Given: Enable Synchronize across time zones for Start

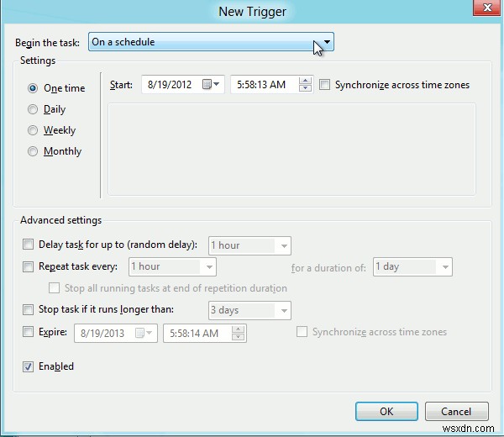Looking at the screenshot, I should 324,85.
